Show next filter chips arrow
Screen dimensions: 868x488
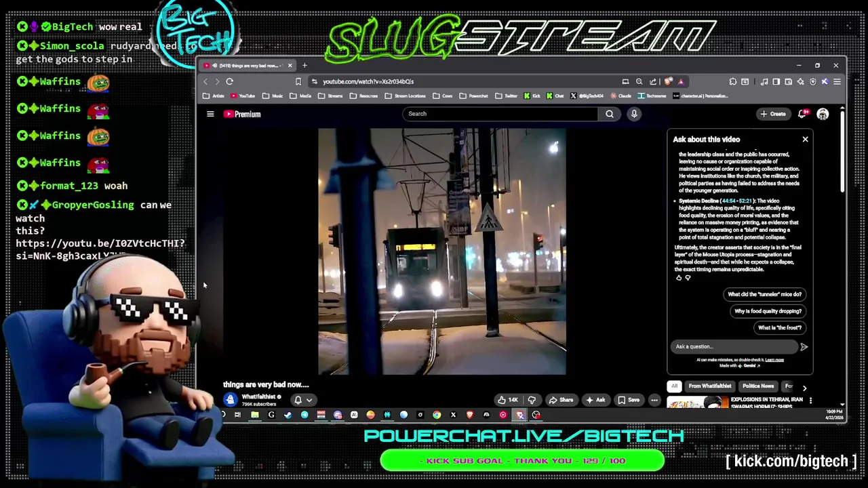coord(804,388)
